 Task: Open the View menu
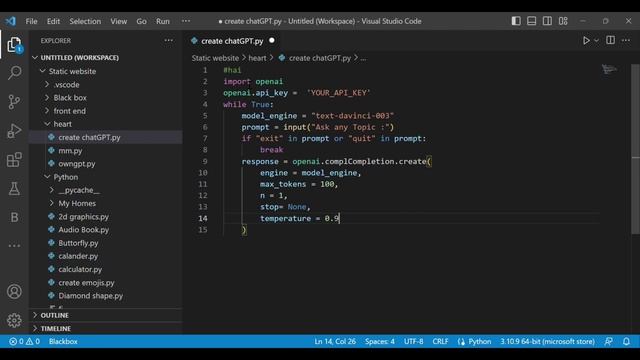[118, 21]
